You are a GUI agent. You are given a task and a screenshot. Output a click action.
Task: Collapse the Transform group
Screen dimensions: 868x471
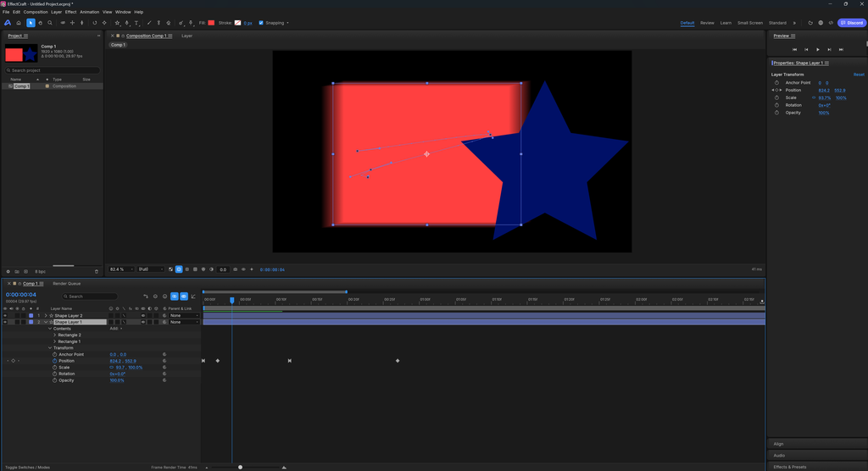(x=50, y=348)
